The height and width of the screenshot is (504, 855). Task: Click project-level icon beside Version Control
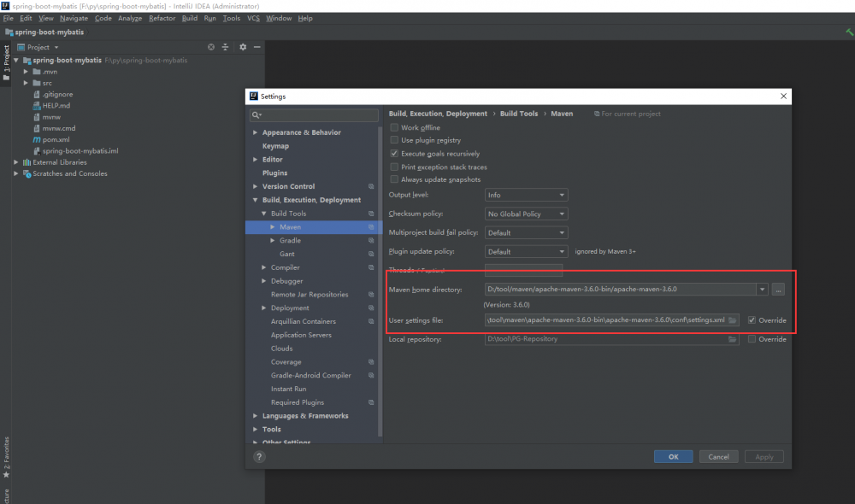pos(371,186)
